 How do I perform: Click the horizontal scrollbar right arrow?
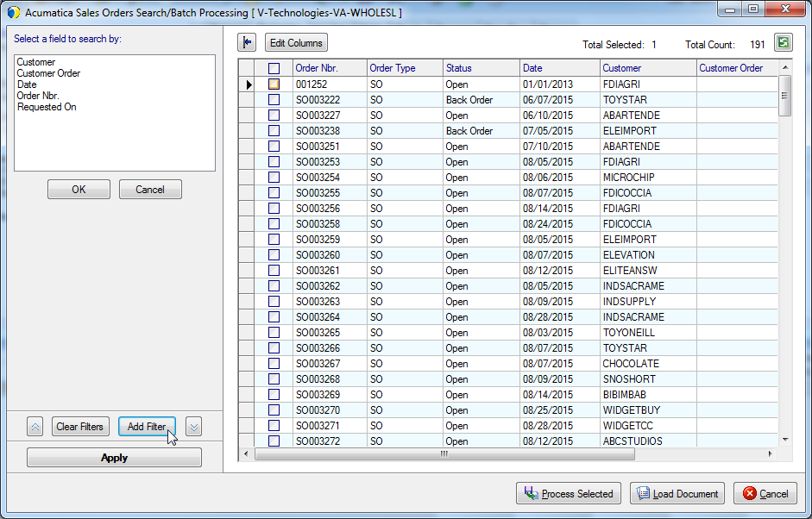770,453
